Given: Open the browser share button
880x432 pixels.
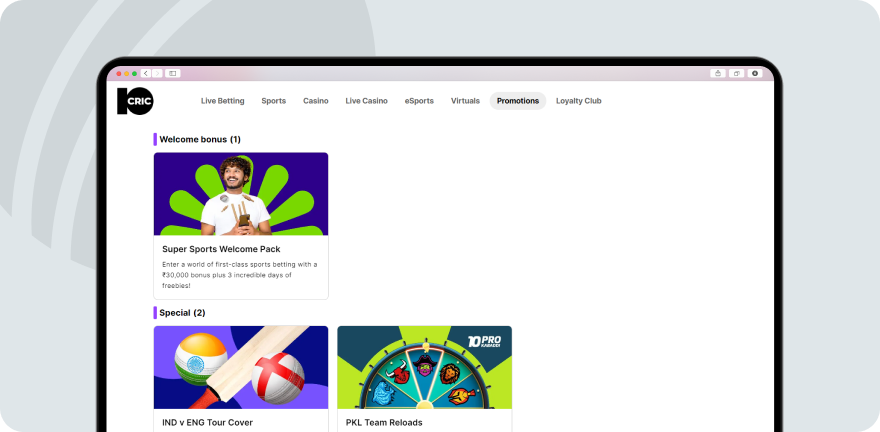Looking at the screenshot, I should coord(718,73).
